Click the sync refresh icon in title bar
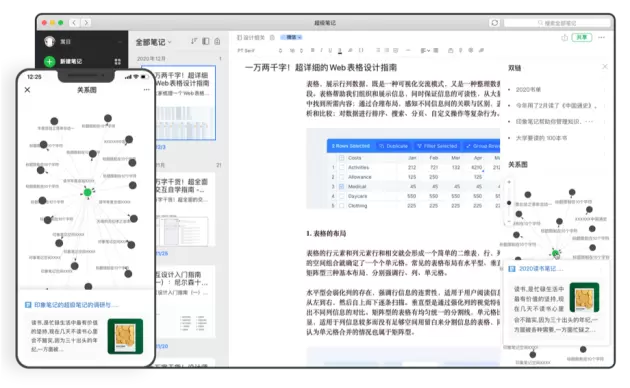630x388 pixels. point(495,23)
